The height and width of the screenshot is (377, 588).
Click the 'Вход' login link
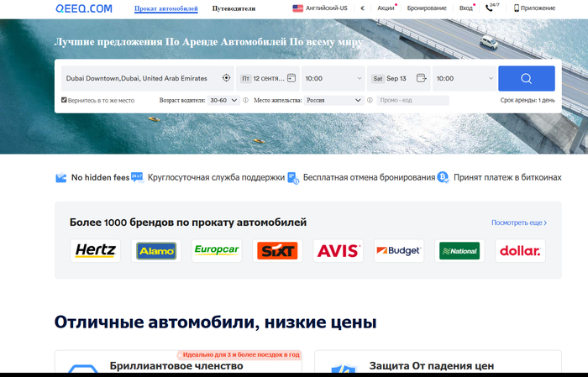tap(465, 8)
